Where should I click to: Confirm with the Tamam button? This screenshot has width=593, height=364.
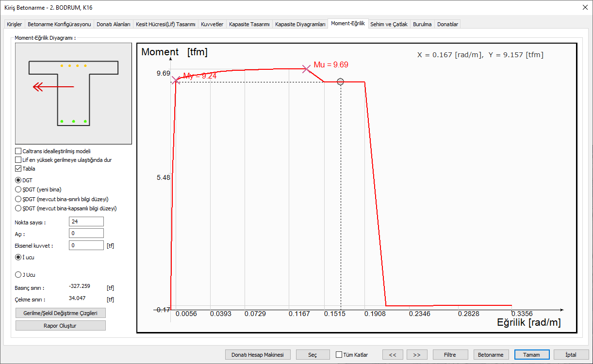[x=531, y=355]
